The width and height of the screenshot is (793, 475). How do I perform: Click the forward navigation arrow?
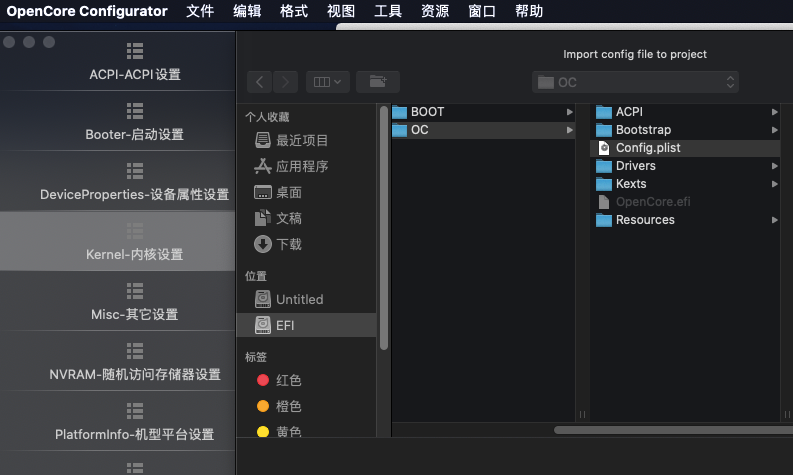pyautogui.click(x=286, y=82)
